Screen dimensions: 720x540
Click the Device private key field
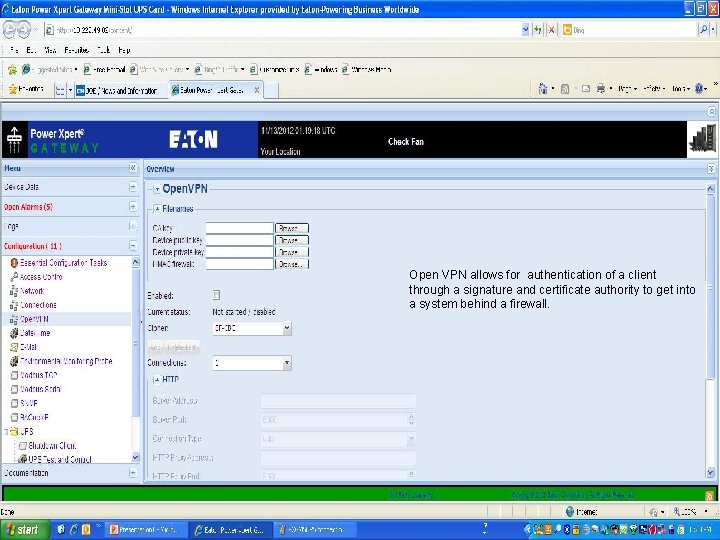[x=240, y=252]
